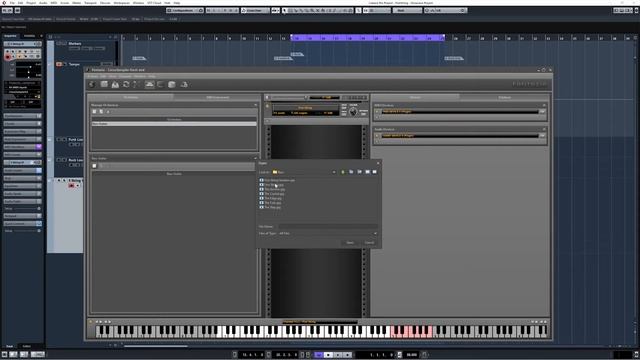Click the database cylinder icon in plugin toolbar

172,84
